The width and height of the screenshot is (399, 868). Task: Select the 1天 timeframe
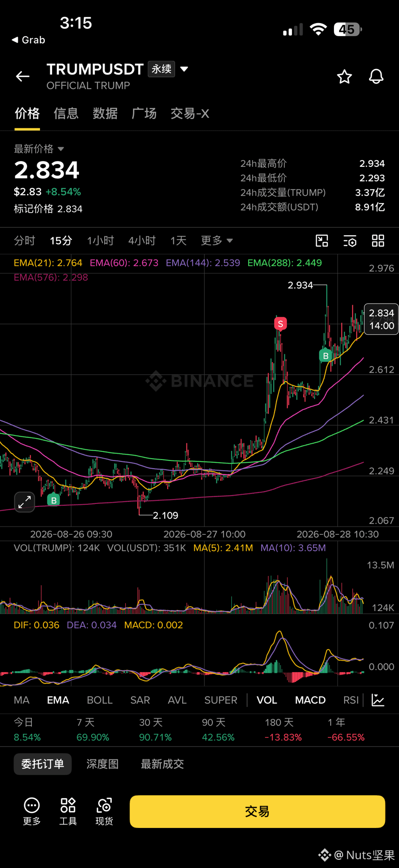(x=178, y=241)
